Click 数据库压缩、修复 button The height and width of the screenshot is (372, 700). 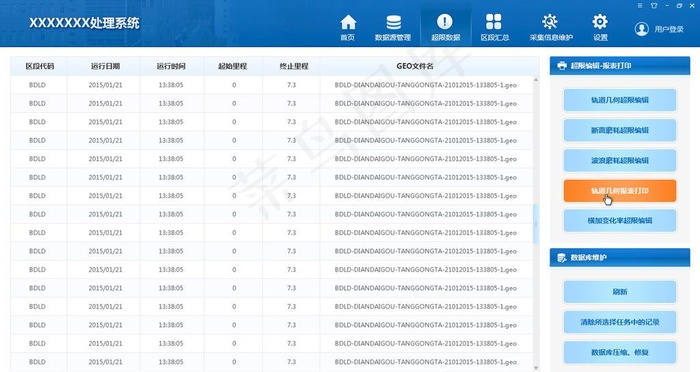click(x=620, y=352)
